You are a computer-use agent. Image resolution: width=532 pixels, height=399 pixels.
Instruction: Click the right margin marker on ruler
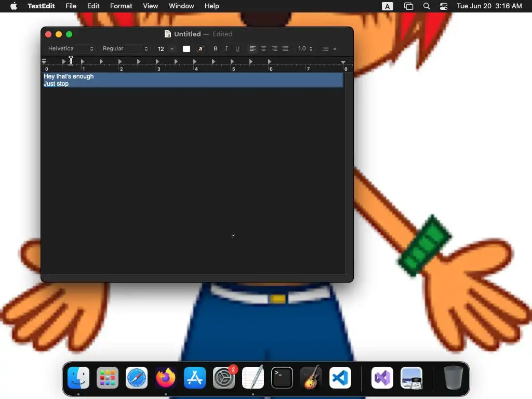tap(343, 62)
